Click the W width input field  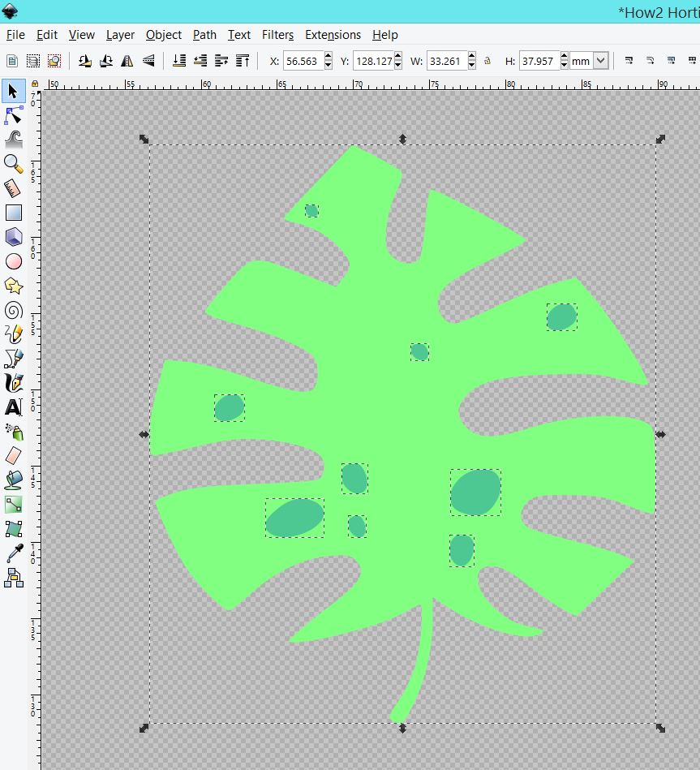pos(444,61)
